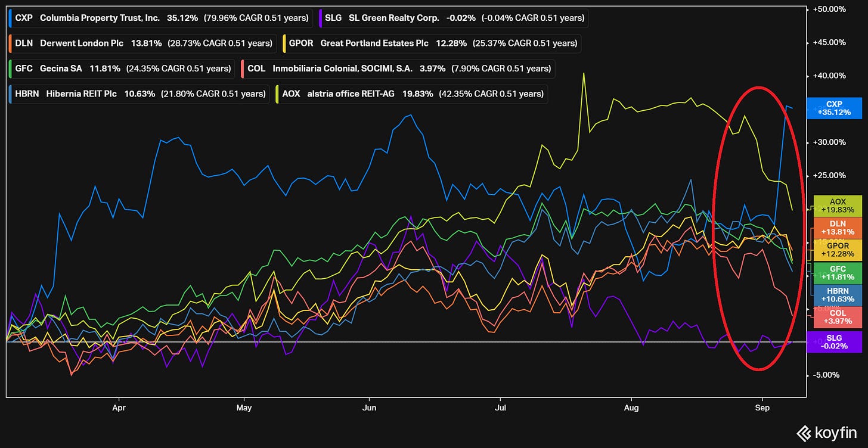The width and height of the screenshot is (868, 448).
Task: Click the +40.00% y-axis value
Action: [830, 76]
